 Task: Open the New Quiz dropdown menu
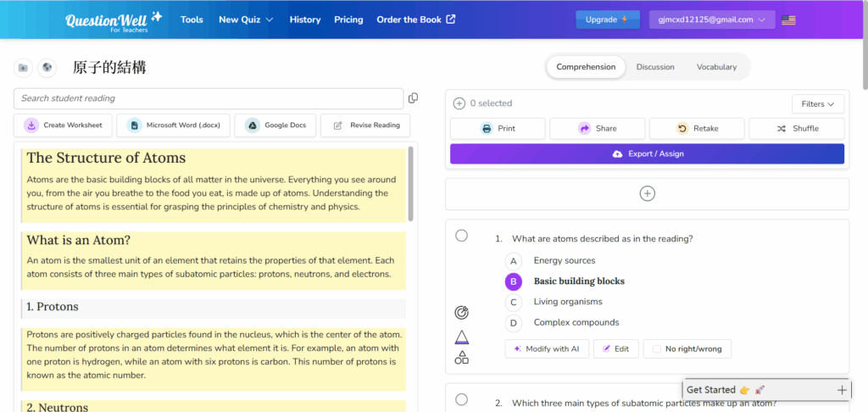point(246,19)
